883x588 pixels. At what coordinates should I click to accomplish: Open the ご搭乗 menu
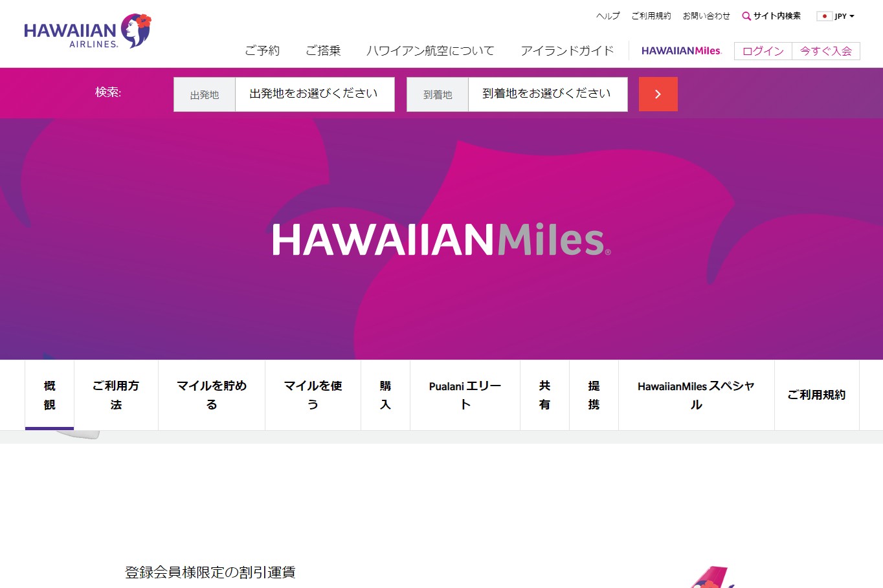[x=323, y=50]
